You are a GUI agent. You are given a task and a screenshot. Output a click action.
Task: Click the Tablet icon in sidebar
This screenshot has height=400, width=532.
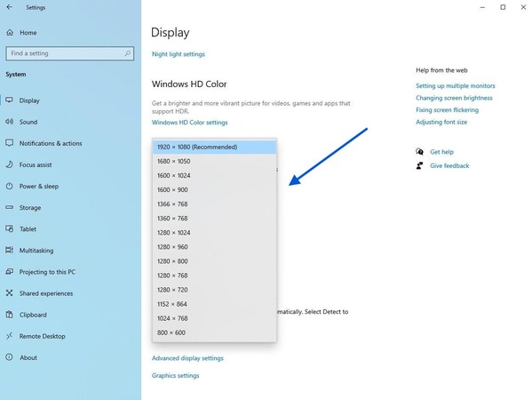tap(9, 228)
